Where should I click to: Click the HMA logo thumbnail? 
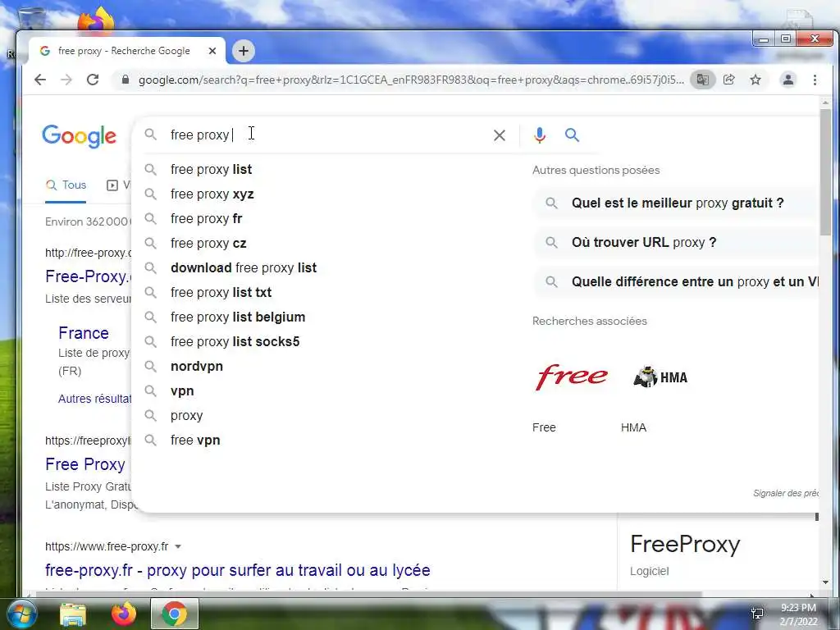pyautogui.click(x=660, y=377)
